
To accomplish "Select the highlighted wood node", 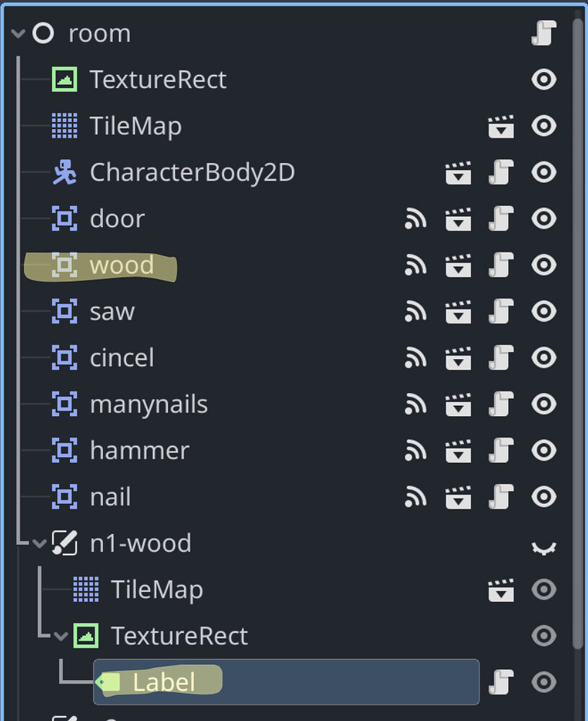I will point(122,265).
